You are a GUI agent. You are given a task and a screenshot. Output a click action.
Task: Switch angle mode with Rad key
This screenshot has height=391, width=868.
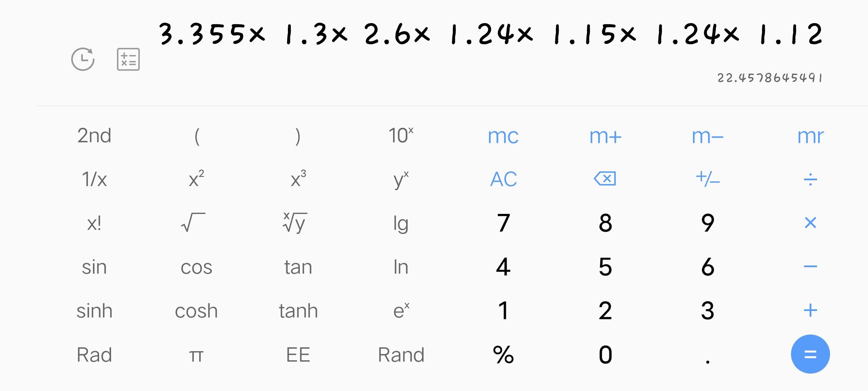[94, 354]
